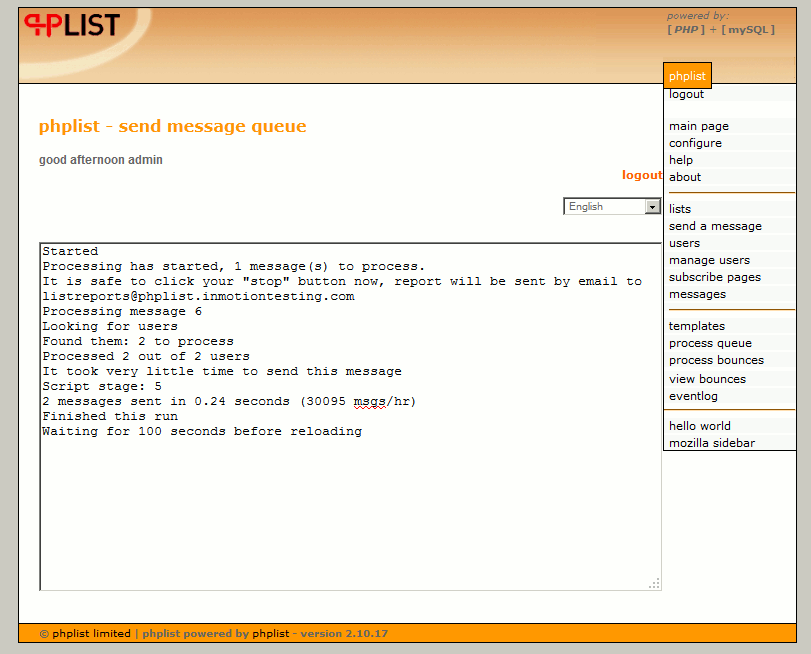Click logout in the sidebar menu
Viewport: 811px width, 654px height.
click(x=686, y=94)
